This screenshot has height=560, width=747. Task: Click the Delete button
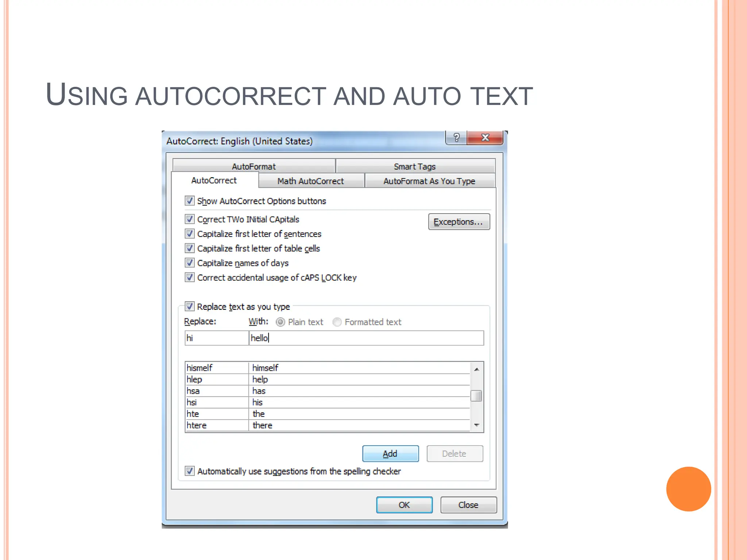(x=454, y=454)
